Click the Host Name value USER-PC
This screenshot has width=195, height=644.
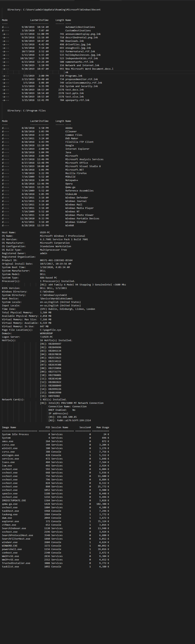point(45,232)
